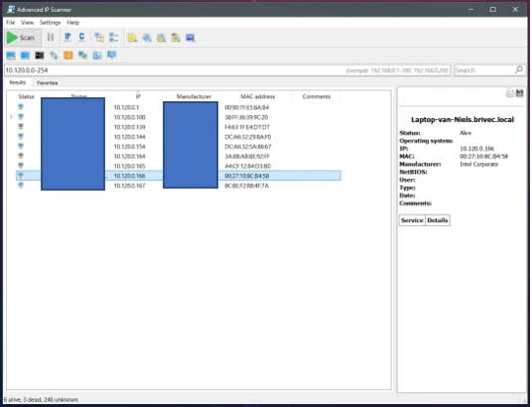Collapse all results via toolbar list icon
The image size is (532, 407).
(114, 38)
